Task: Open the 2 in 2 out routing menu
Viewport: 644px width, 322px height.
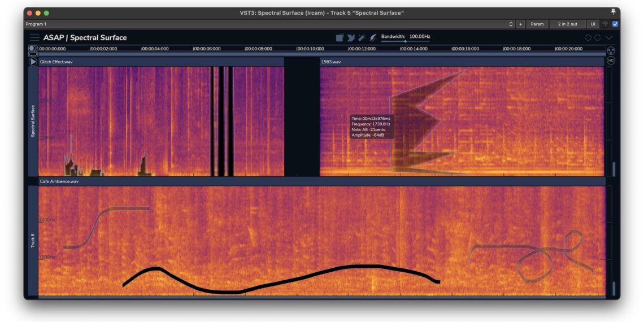Action: tap(567, 24)
